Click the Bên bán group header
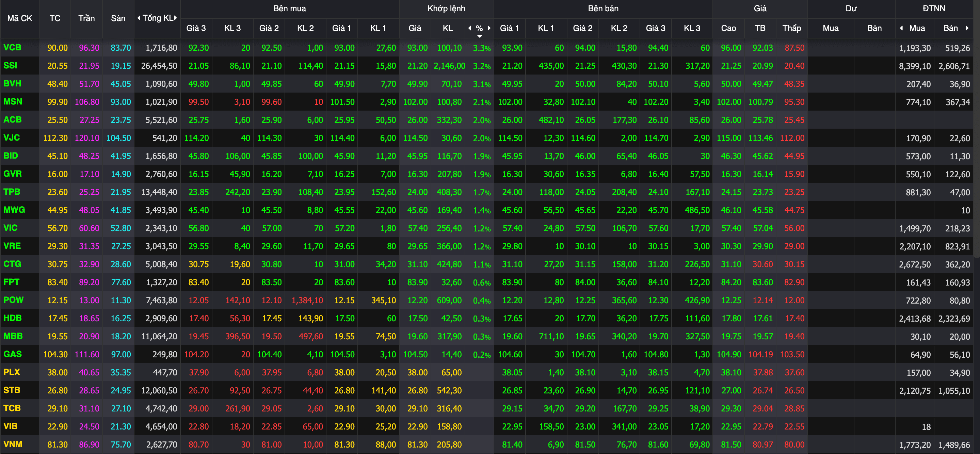 coord(603,9)
